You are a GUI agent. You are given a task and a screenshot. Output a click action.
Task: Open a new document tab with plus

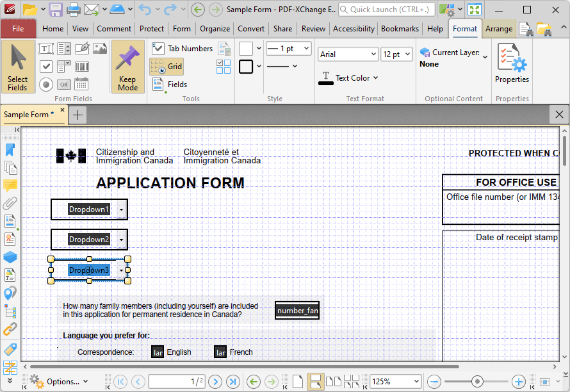[x=77, y=115]
